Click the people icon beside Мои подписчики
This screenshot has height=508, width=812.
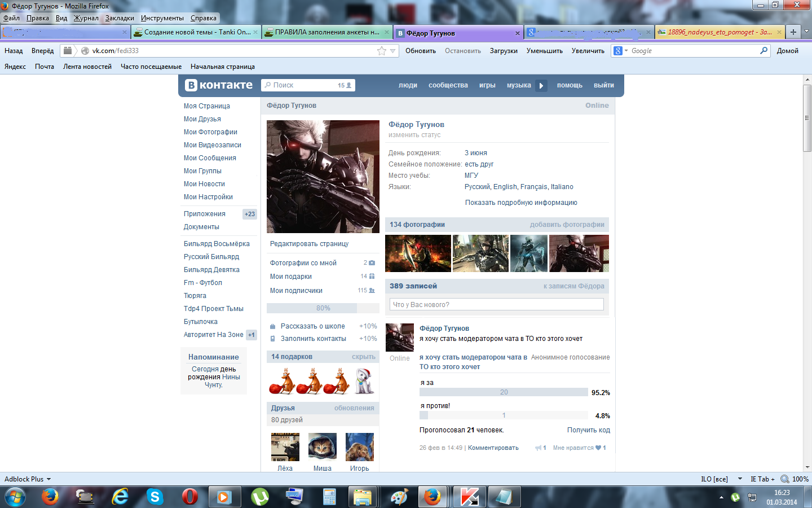[372, 291]
